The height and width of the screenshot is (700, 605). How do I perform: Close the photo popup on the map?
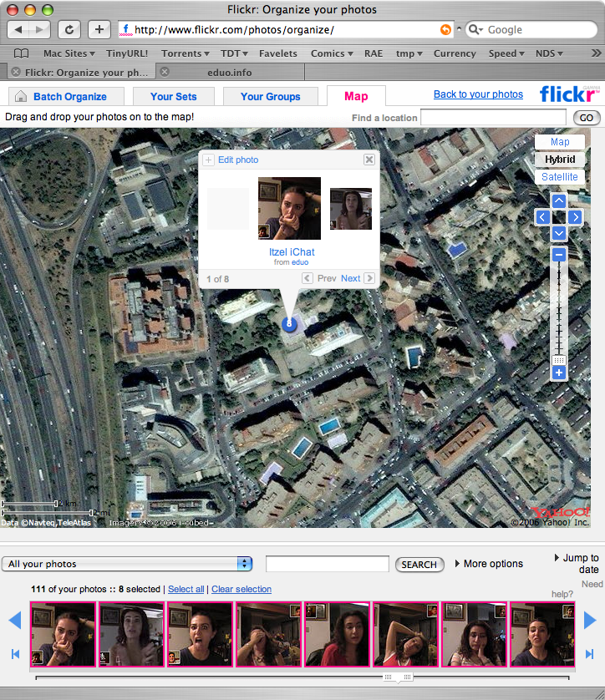click(369, 160)
